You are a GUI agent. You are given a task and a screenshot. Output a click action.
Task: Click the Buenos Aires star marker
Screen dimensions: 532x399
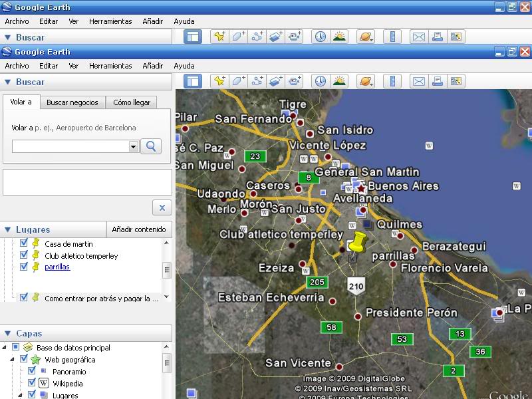[361, 188]
